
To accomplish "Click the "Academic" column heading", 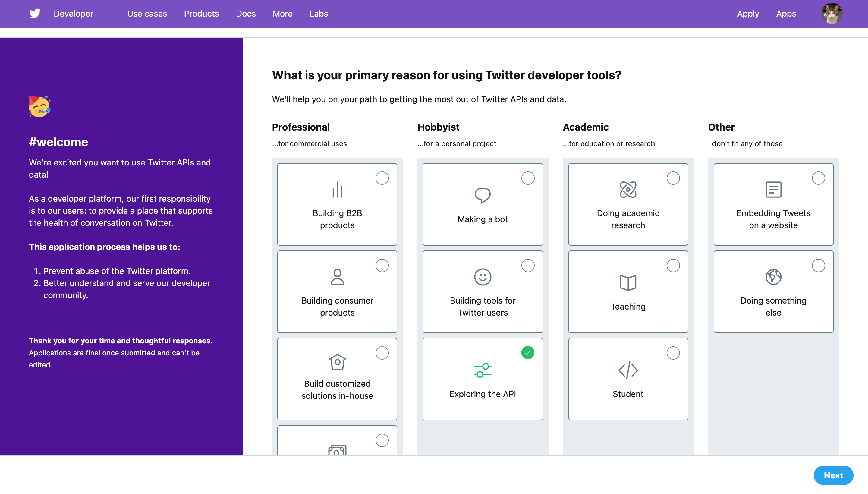I will (x=586, y=127).
